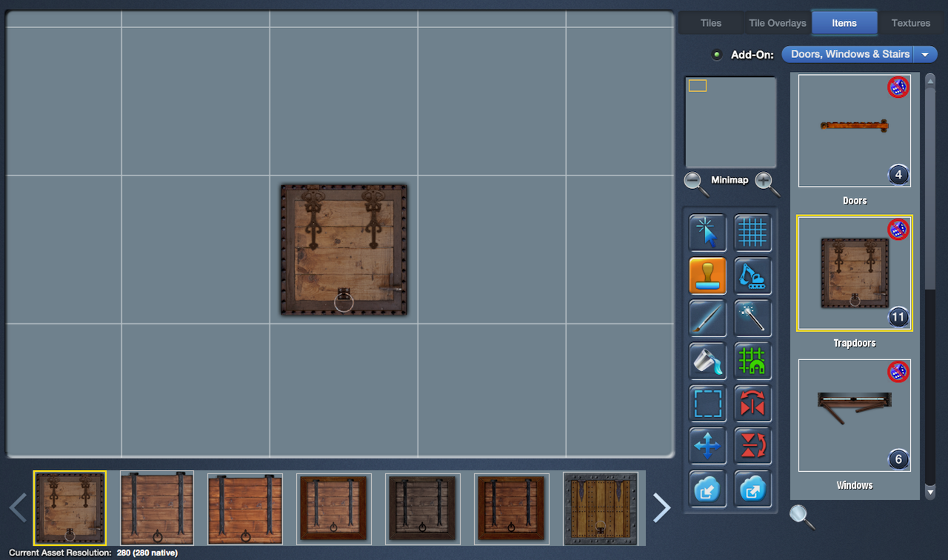The height and width of the screenshot is (560, 948).
Task: Toggle the grid tool
Action: click(752, 233)
